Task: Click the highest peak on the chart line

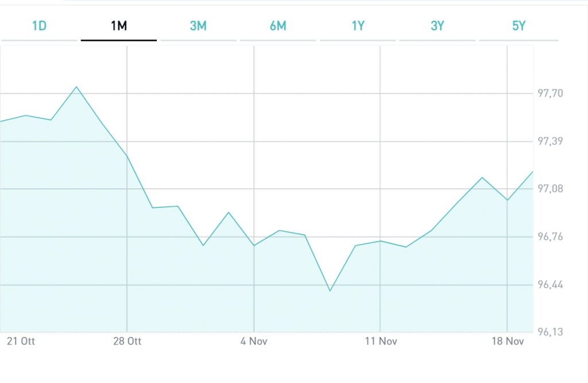Action: [x=76, y=87]
